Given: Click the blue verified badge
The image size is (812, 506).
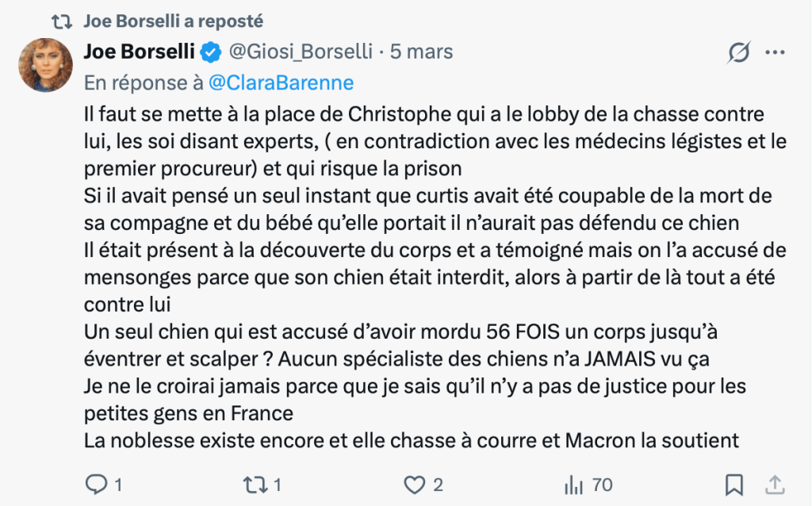Looking at the screenshot, I should click(x=211, y=52).
